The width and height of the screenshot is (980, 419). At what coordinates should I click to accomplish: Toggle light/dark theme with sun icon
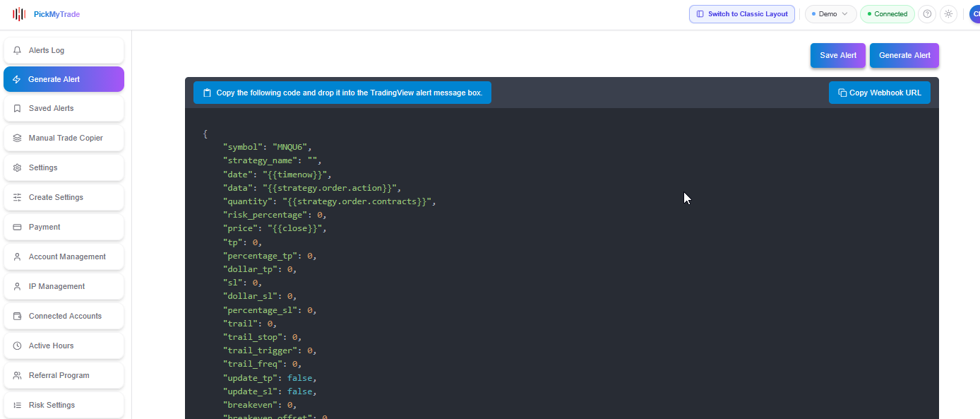click(948, 14)
